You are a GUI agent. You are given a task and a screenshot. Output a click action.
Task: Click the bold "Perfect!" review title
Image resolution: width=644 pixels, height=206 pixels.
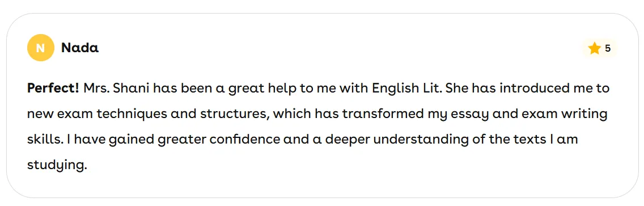click(53, 88)
